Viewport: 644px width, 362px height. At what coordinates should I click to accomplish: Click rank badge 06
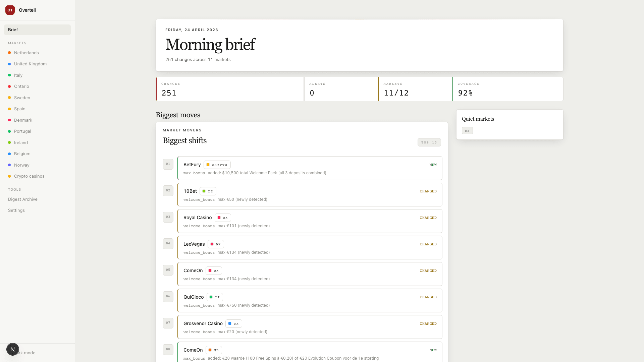(168, 297)
